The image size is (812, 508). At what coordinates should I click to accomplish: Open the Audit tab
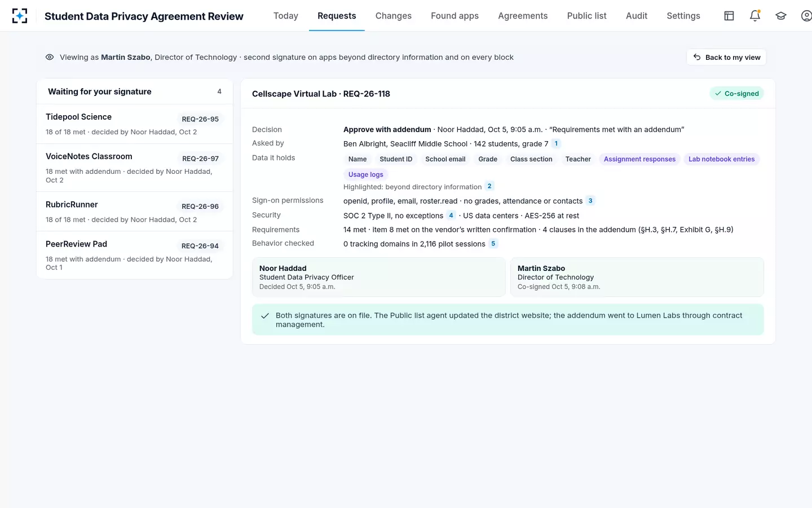(x=637, y=16)
